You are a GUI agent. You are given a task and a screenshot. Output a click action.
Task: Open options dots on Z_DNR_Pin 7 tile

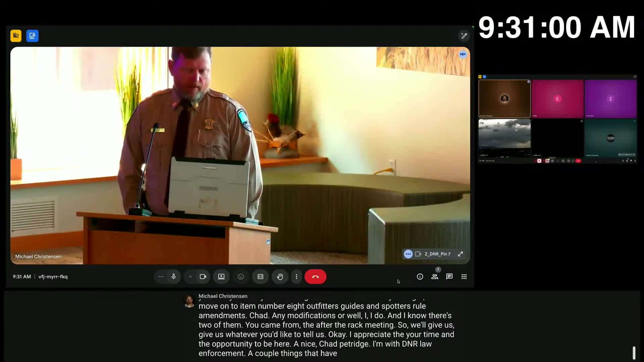tap(408, 254)
